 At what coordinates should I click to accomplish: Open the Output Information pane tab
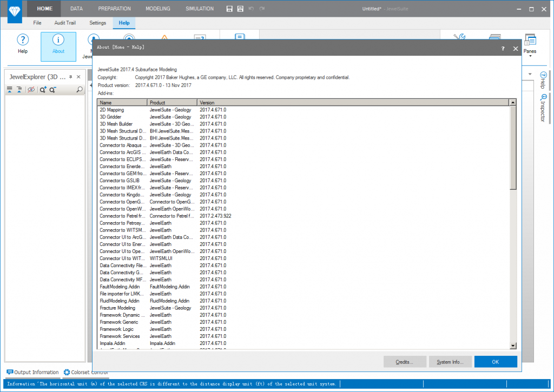[x=33, y=372]
